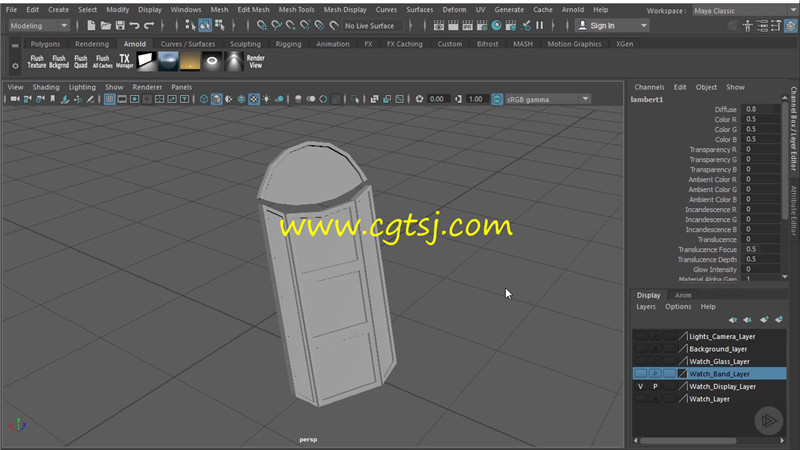Create Arnold physical sky light
The image size is (800, 450).
(190, 61)
